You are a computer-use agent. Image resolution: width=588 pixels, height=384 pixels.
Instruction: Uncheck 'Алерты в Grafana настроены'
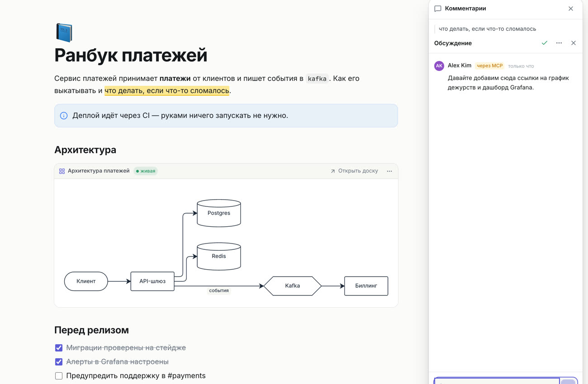(x=59, y=362)
